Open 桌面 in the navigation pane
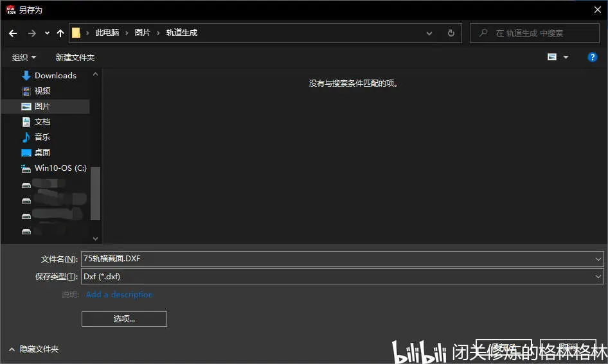 click(42, 153)
